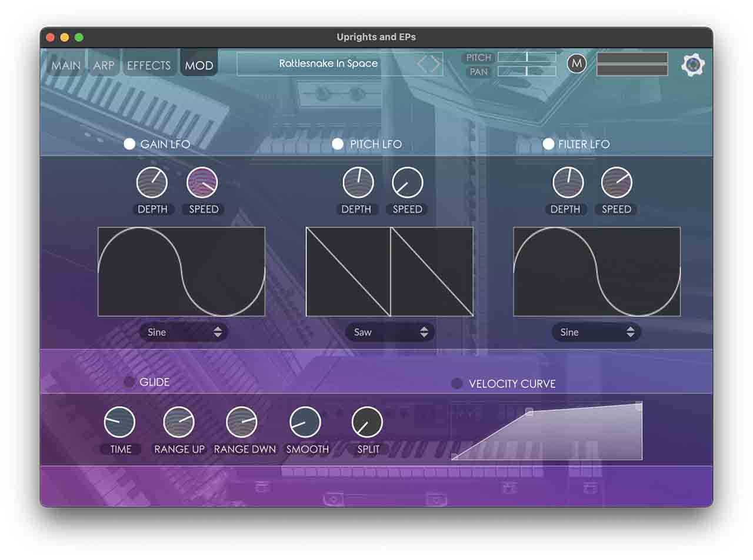Switch to the EFFECTS tab
The image size is (753, 560).
click(x=149, y=65)
